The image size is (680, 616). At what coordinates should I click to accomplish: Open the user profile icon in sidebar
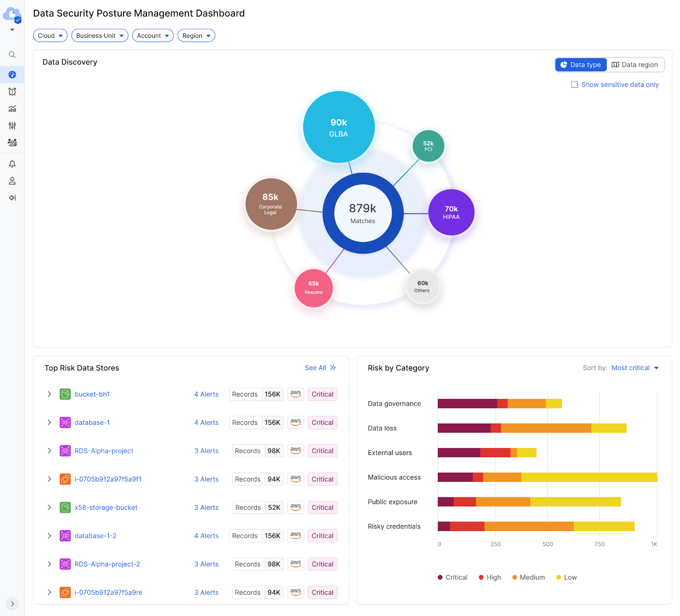pos(12,181)
